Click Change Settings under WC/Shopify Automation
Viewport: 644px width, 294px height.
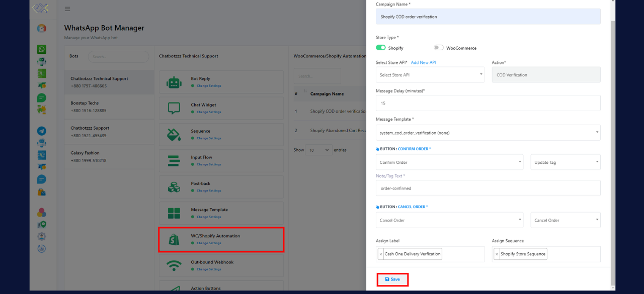coord(208,243)
